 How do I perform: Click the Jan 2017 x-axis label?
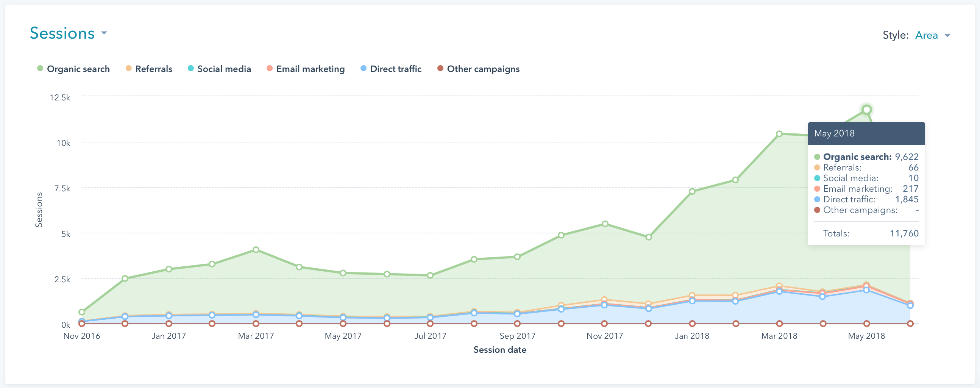[169, 336]
